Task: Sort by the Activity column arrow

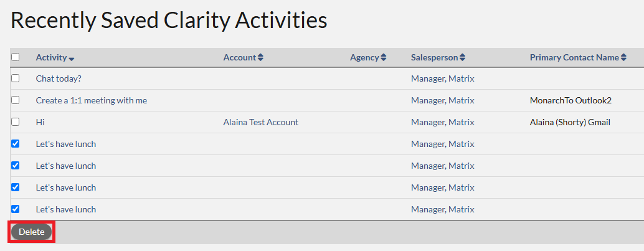Action: pyautogui.click(x=72, y=59)
